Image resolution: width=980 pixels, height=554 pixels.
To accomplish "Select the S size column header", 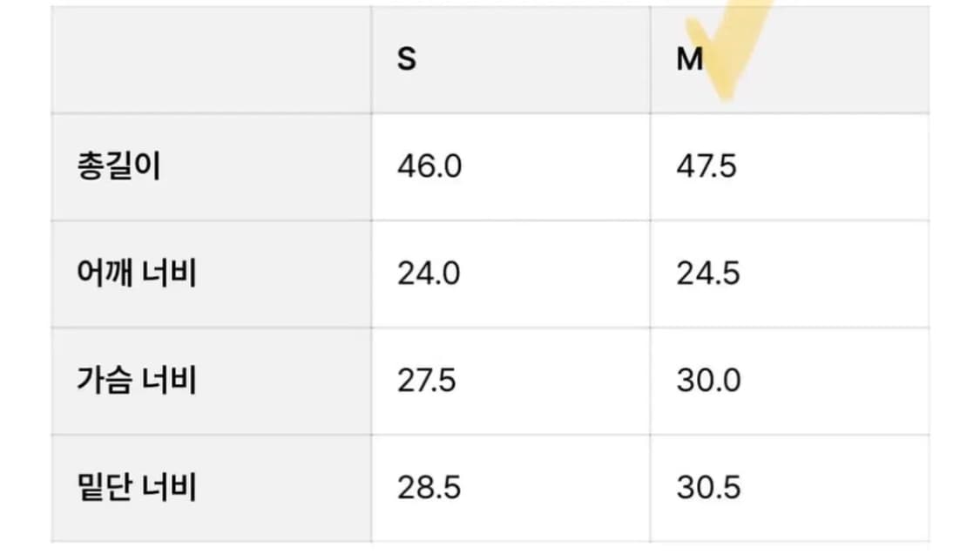I will tap(407, 60).
